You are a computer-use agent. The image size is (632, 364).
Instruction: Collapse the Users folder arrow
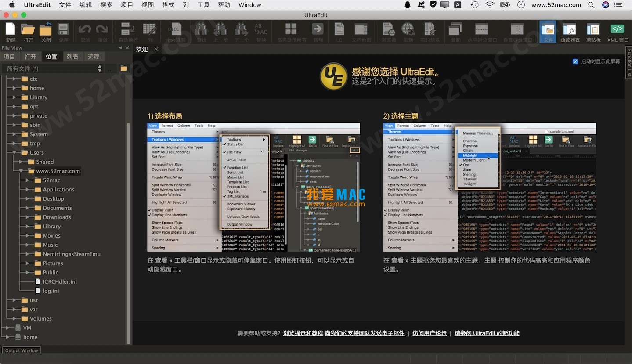(14, 153)
